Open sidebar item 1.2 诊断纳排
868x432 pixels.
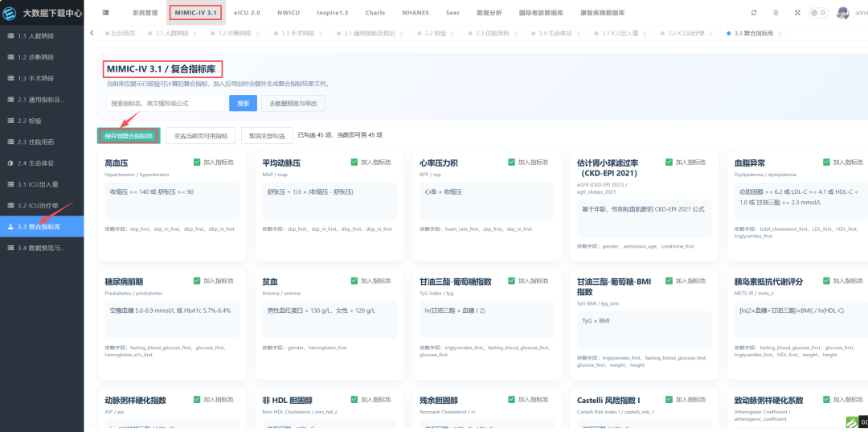42,57
